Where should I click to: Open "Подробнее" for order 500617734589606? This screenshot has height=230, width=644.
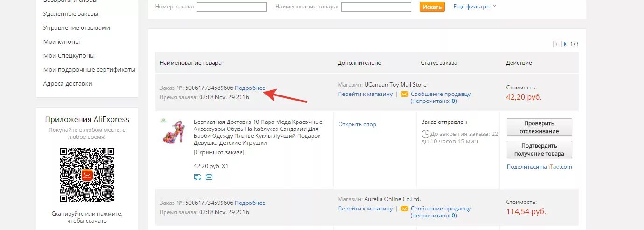[x=250, y=88]
